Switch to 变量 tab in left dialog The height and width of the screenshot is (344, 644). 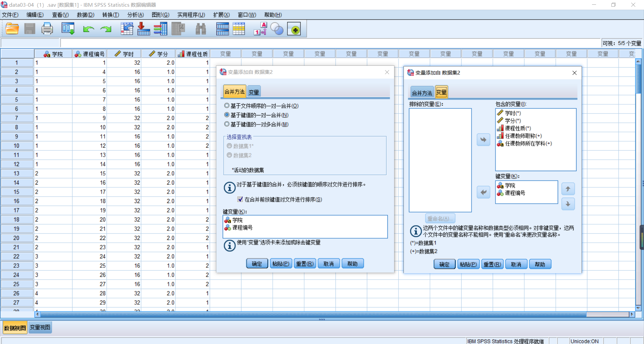point(254,92)
